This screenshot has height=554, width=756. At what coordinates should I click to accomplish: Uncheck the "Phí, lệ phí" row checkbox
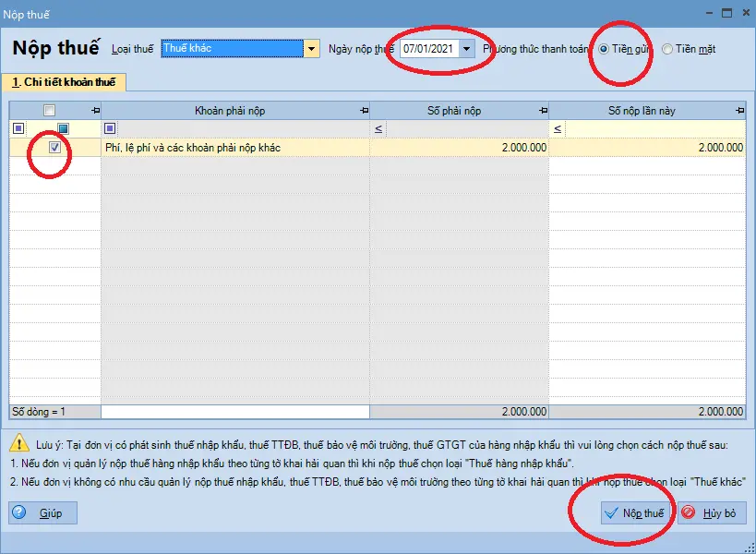pyautogui.click(x=55, y=147)
